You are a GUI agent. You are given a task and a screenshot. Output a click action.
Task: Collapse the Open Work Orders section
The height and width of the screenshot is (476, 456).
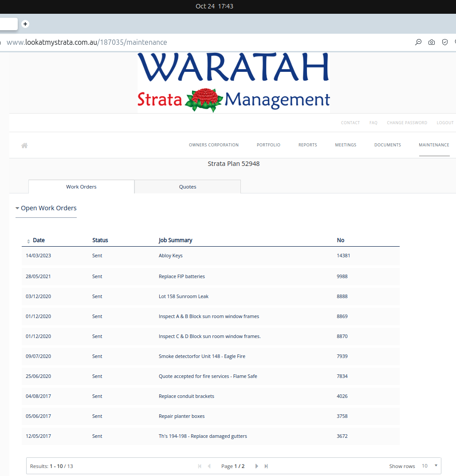pyautogui.click(x=17, y=208)
